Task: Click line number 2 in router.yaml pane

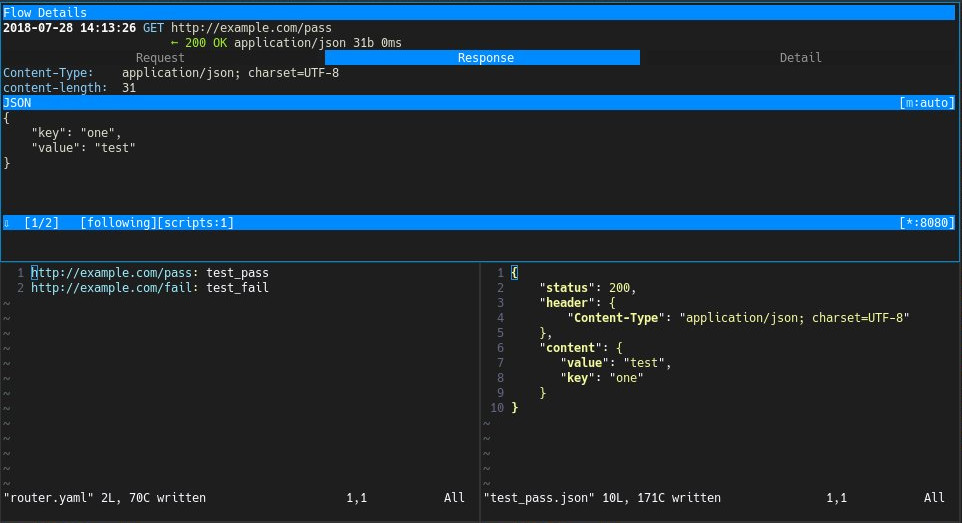Action: (20, 288)
